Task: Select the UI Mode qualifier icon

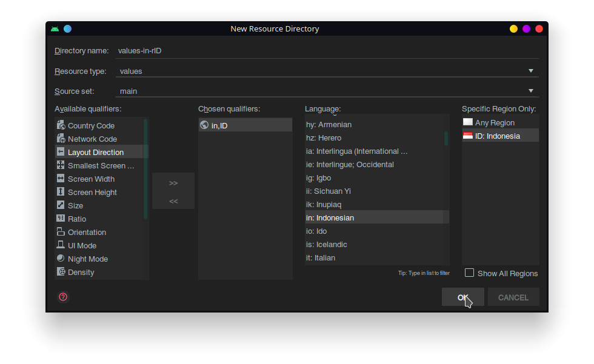Action: 61,245
